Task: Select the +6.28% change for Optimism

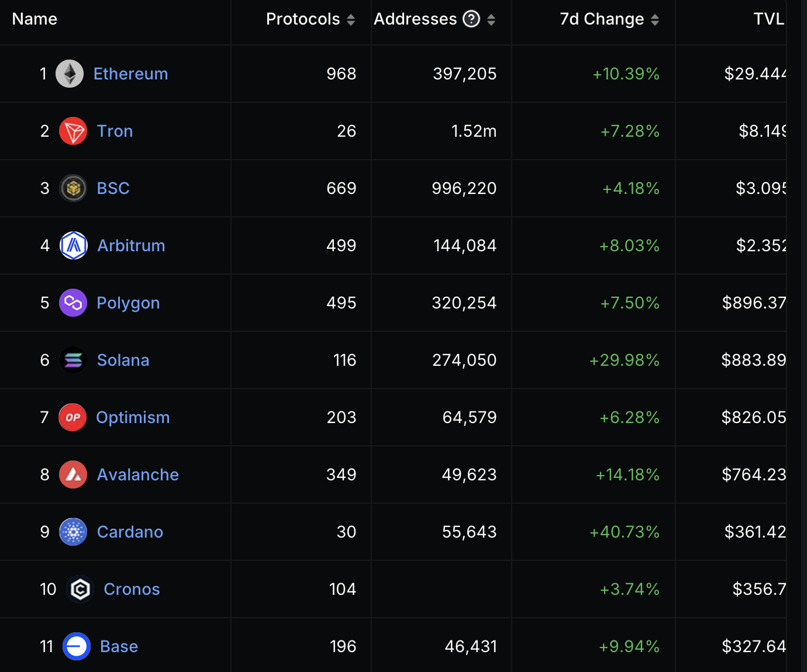Action: point(629,417)
